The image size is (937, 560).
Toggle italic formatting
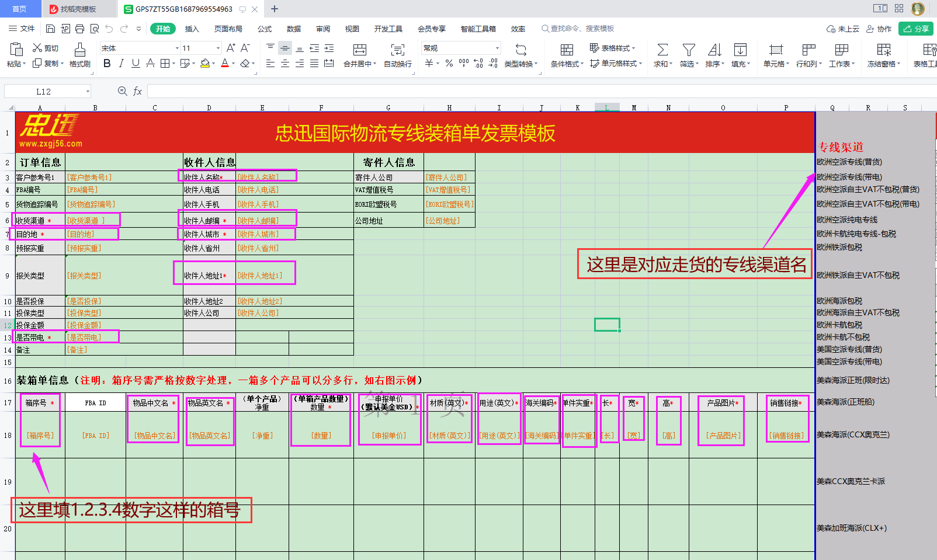[x=121, y=64]
